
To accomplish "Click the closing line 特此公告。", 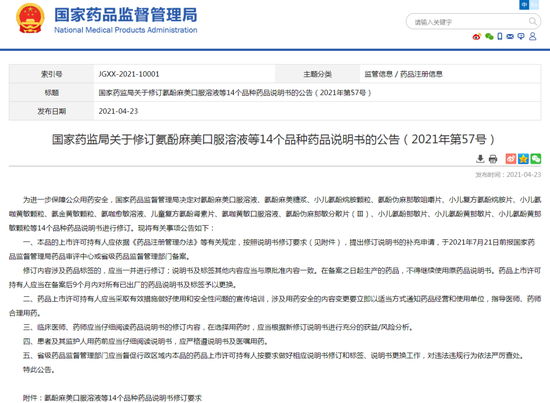I will click(39, 370).
